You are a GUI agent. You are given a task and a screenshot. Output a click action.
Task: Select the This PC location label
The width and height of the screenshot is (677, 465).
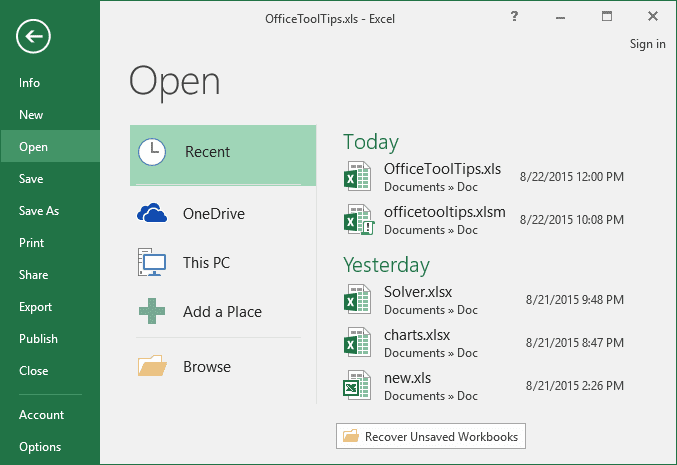[x=206, y=263]
